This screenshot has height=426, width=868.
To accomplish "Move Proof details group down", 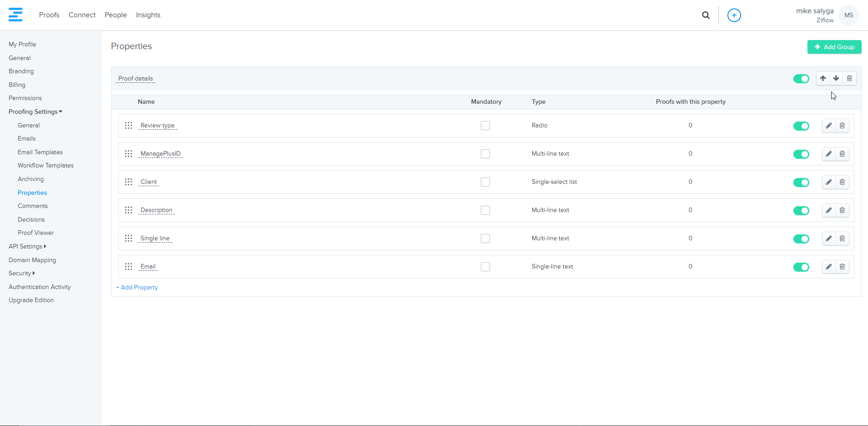I will tap(836, 78).
